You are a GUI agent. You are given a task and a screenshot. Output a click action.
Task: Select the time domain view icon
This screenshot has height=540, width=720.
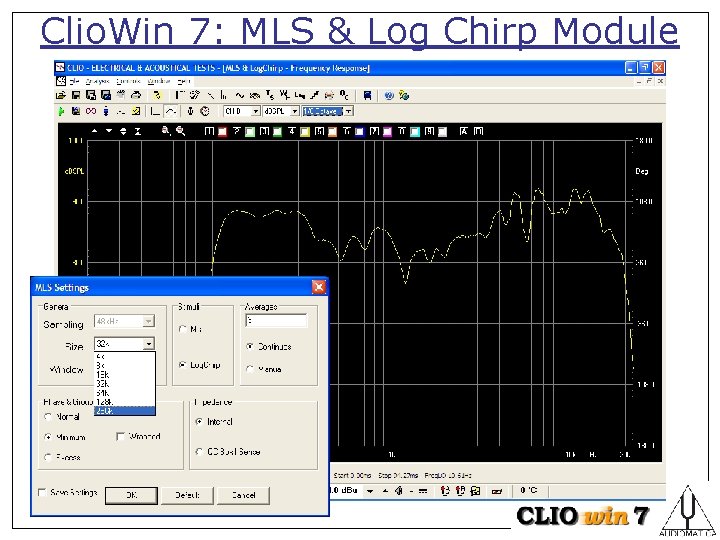[x=156, y=111]
